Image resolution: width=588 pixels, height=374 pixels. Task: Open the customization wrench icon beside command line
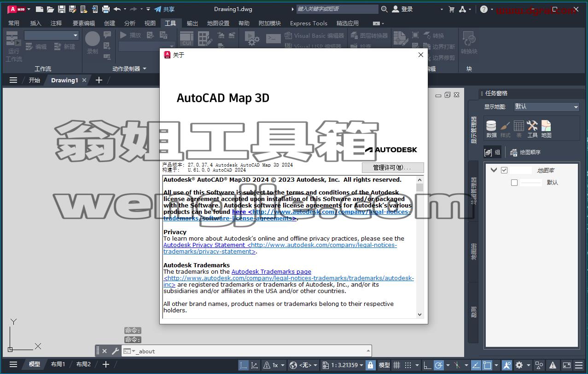point(115,351)
